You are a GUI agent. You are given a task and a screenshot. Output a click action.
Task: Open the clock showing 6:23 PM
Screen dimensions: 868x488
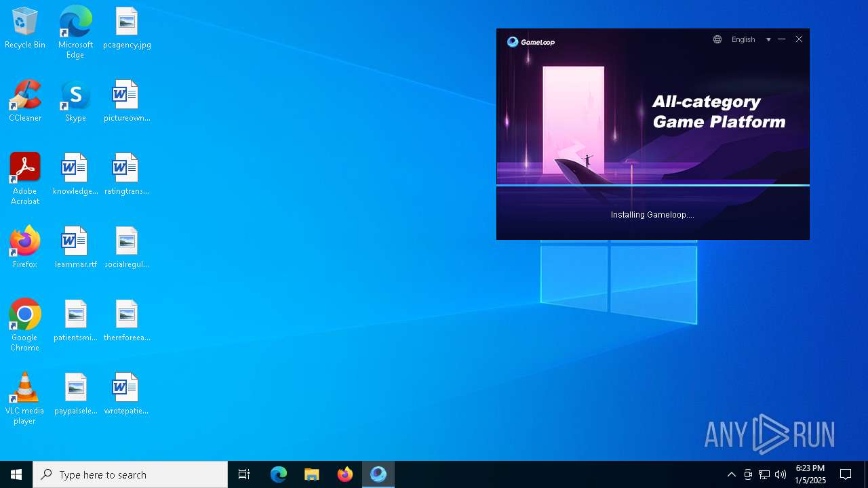(810, 474)
